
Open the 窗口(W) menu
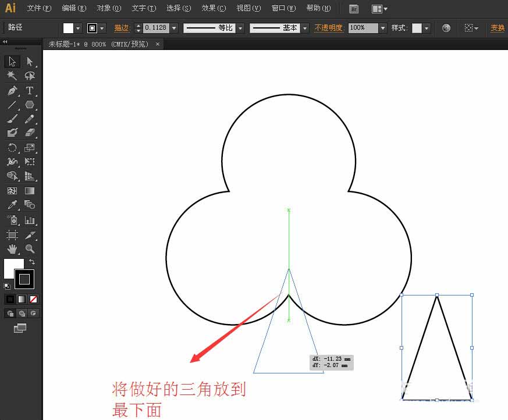pyautogui.click(x=283, y=8)
